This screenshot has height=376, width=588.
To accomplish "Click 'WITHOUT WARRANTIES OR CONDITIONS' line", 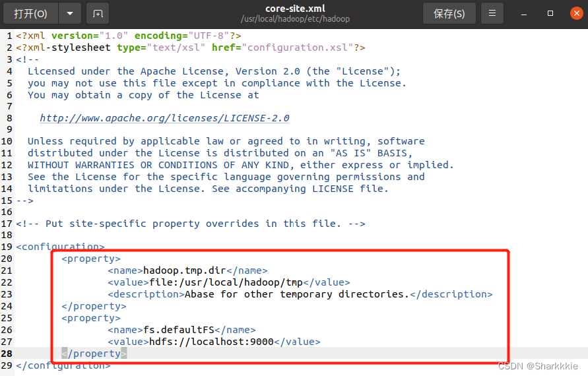I will tap(241, 165).
